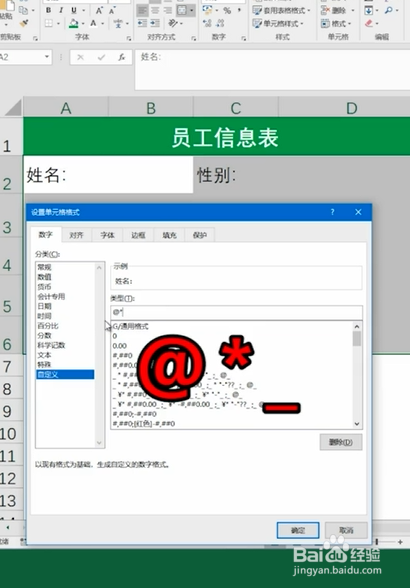Open the 删除 dropdown in cells group

(x=353, y=10)
